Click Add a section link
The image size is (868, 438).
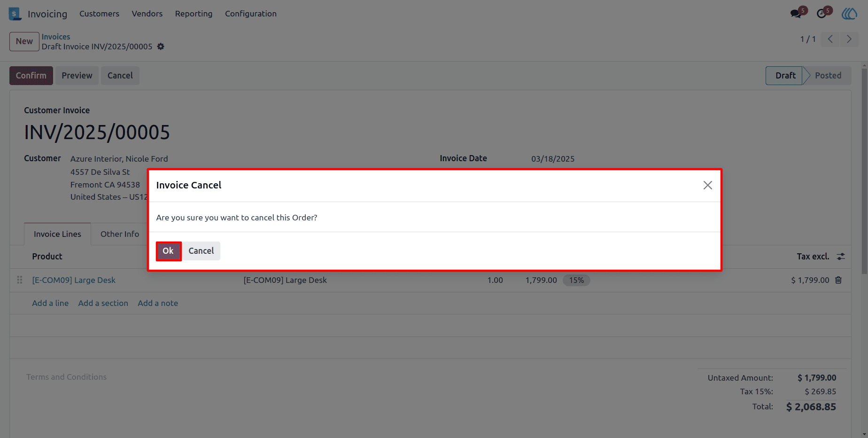103,303
